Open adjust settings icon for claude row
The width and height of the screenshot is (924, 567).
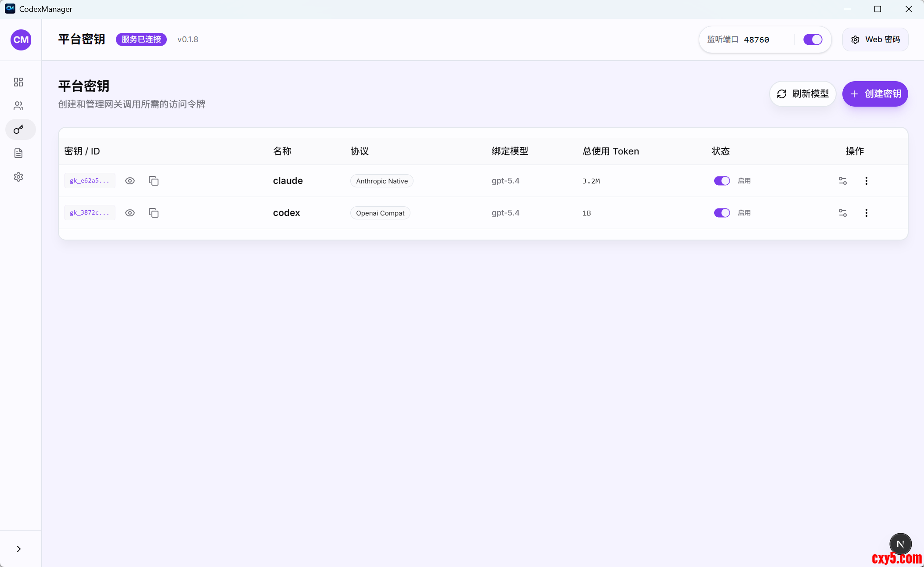(x=842, y=181)
